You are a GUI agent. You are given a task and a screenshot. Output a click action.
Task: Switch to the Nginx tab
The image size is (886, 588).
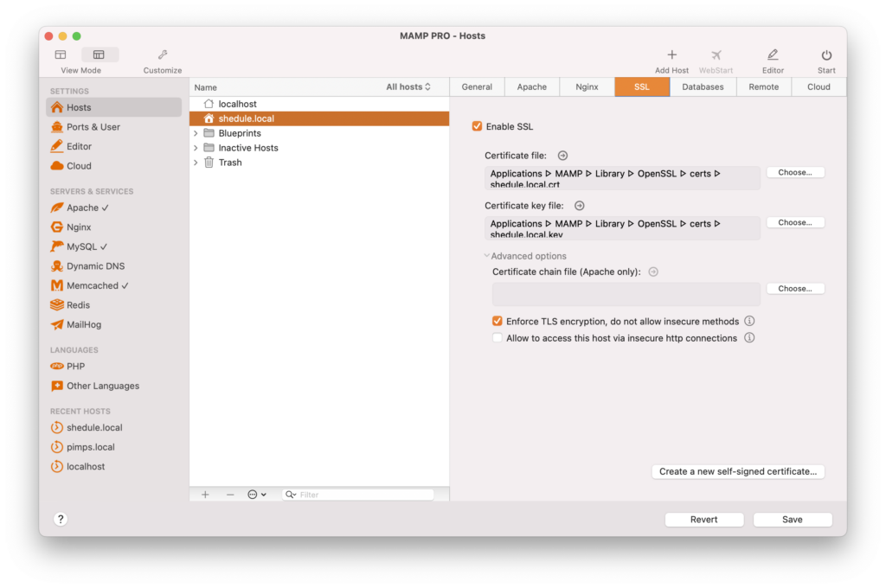pyautogui.click(x=587, y=87)
